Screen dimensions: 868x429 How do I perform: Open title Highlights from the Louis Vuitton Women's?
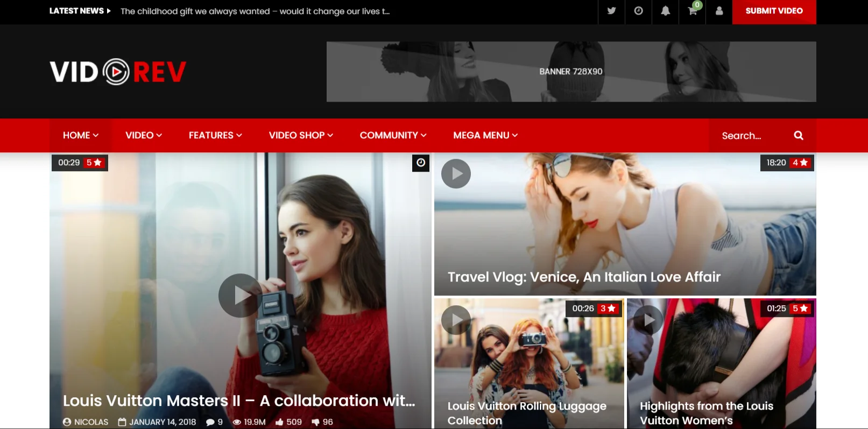pos(707,413)
